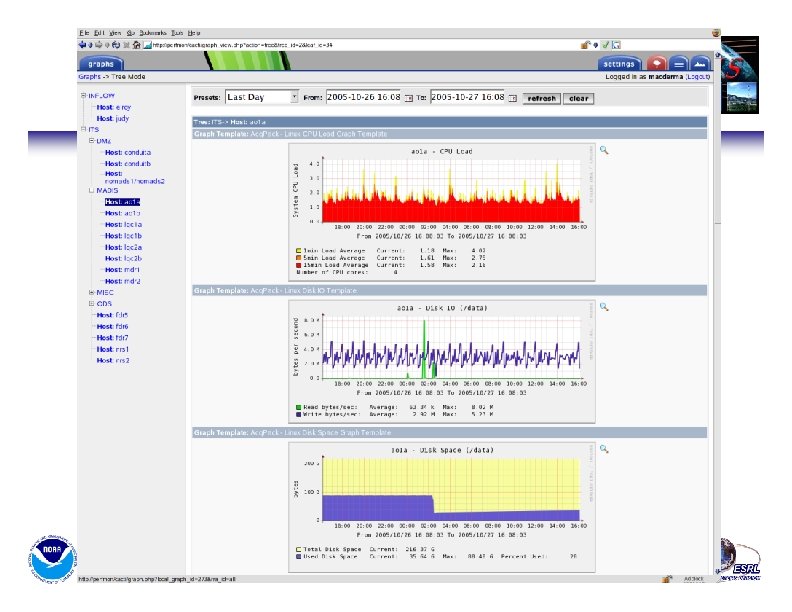Image resolution: width=792 pixels, height=612 pixels.
Task: Select Host judy in the tree
Action: (x=113, y=118)
